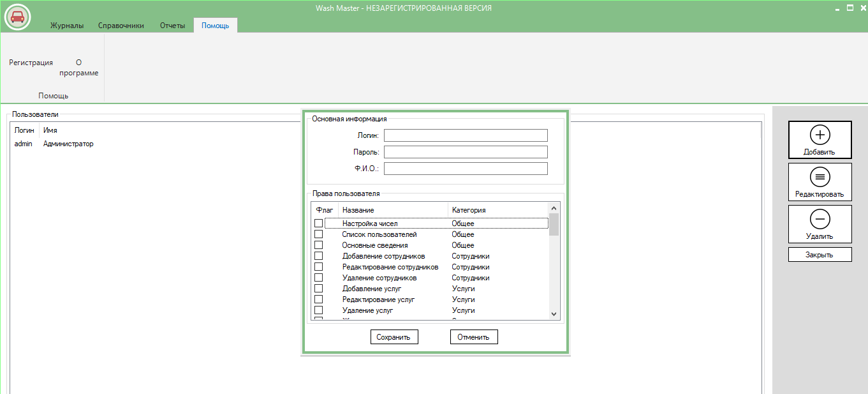Image resolution: width=868 pixels, height=394 pixels.
Task: Open the О программе item
Action: 79,68
